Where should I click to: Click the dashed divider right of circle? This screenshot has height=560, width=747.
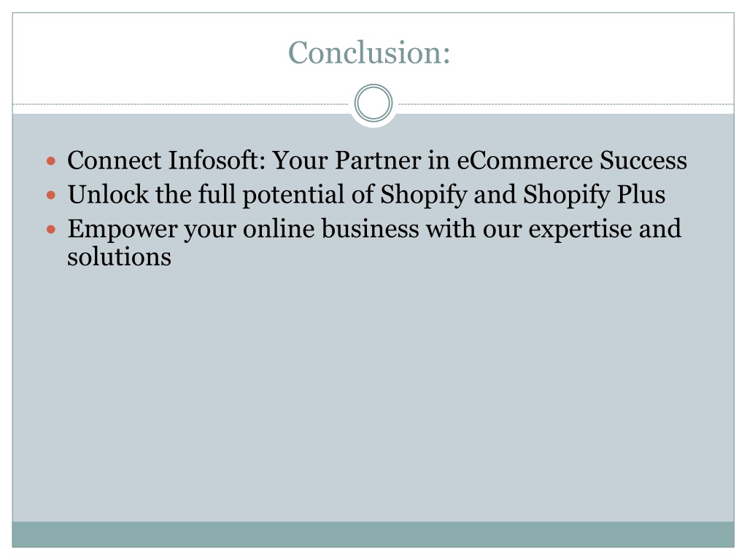565,104
